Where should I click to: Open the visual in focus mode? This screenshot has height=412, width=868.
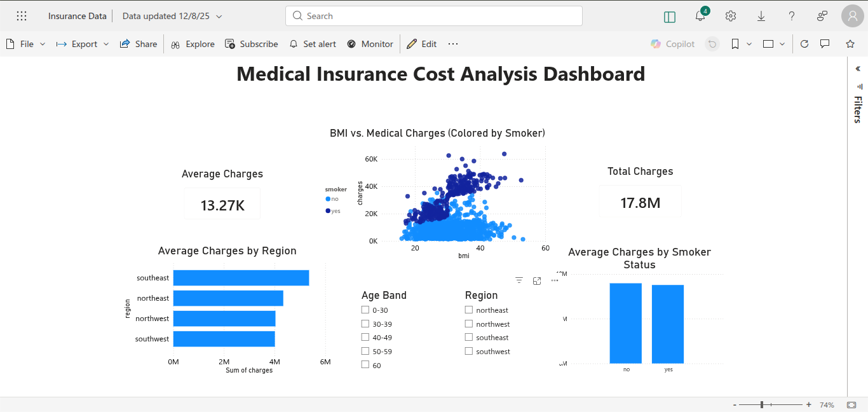(536, 280)
